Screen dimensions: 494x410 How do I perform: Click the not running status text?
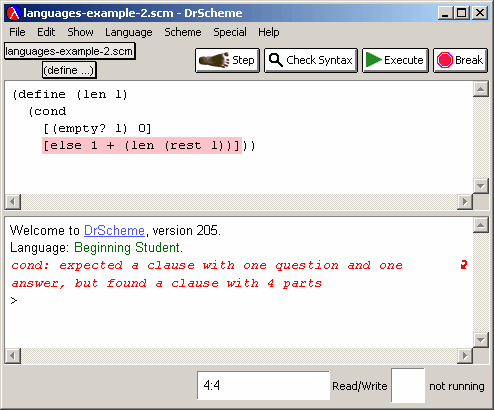click(x=457, y=386)
